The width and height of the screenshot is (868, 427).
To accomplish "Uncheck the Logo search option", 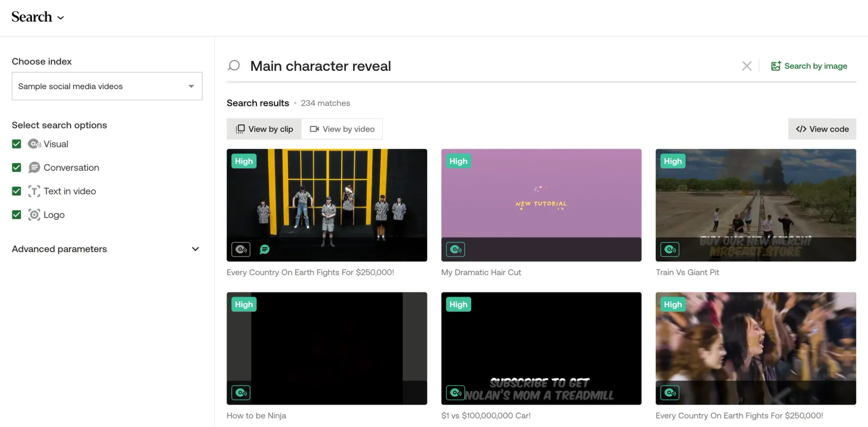I will click(16, 215).
